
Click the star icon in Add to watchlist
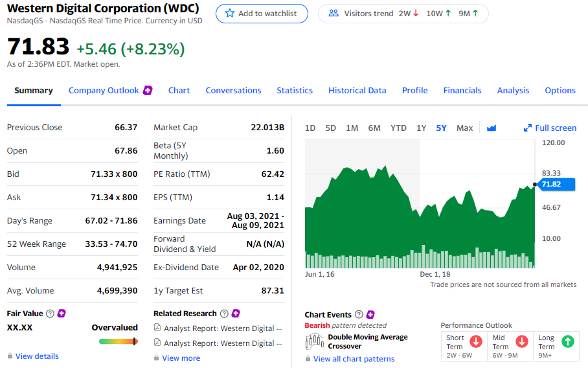coord(229,13)
